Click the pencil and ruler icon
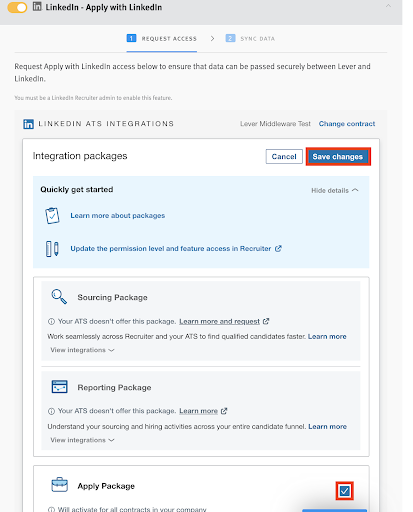 [x=52, y=249]
